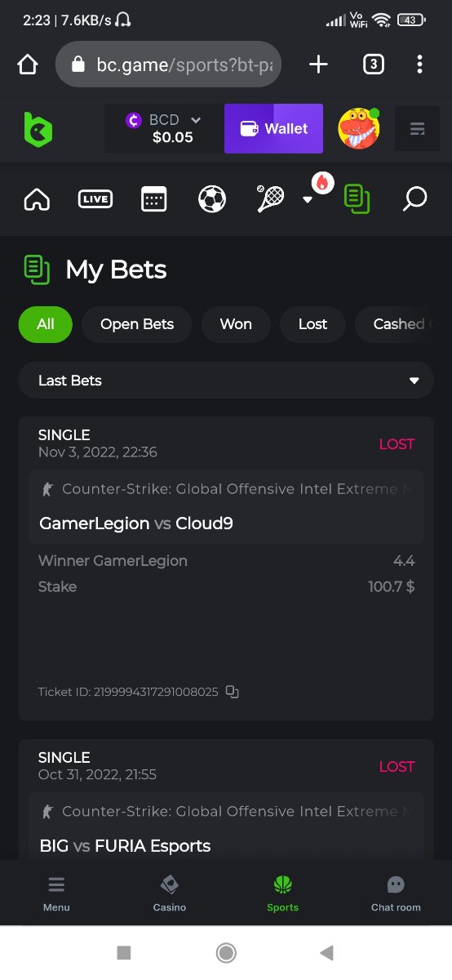
Task: Open the schedule calendar icon
Action: tap(153, 199)
